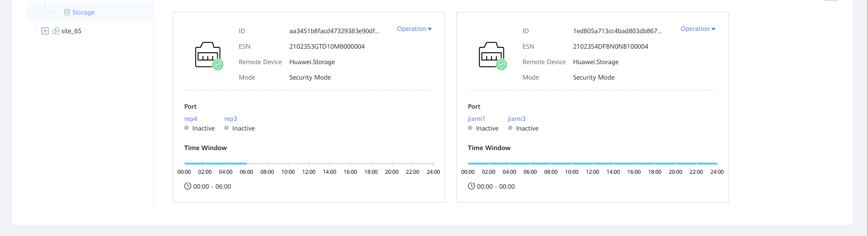Image resolution: width=868 pixels, height=236 pixels.
Task: Open Operation dropdown for Huawei.Storage 2102354DFBN0NB100004
Action: [697, 29]
